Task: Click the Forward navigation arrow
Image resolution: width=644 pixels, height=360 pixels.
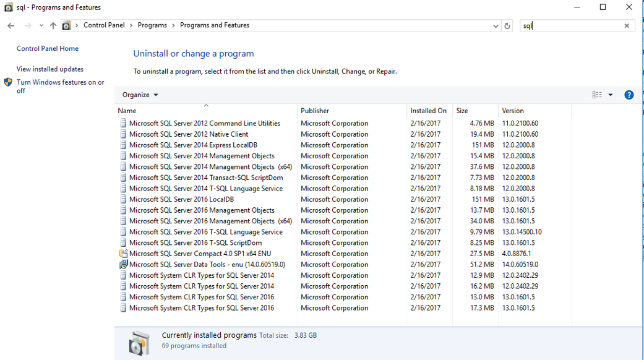Action: click(27, 25)
